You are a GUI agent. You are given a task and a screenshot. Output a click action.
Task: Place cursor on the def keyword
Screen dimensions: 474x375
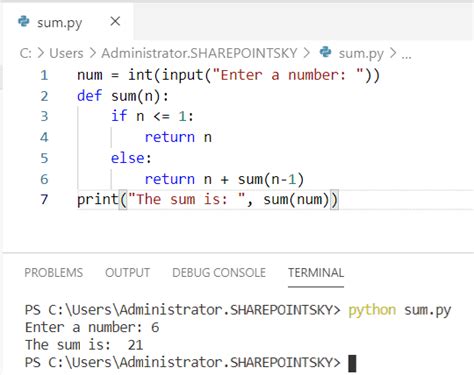89,96
